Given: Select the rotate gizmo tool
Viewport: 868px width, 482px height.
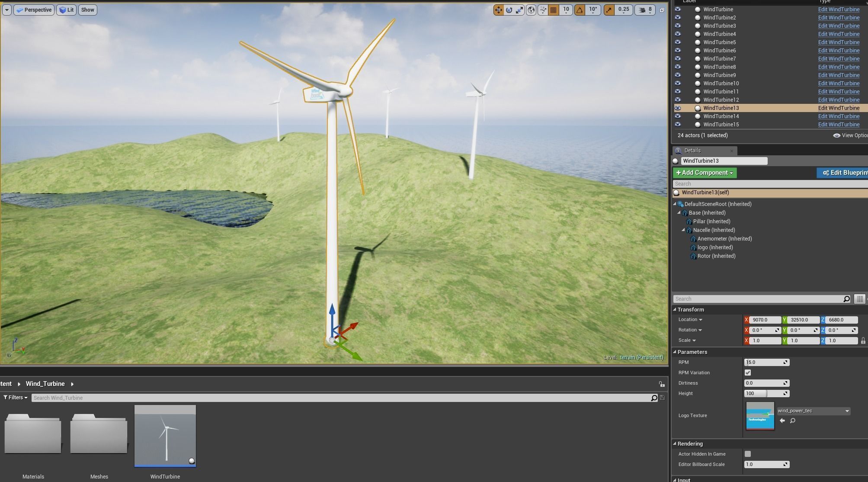Looking at the screenshot, I should point(509,10).
